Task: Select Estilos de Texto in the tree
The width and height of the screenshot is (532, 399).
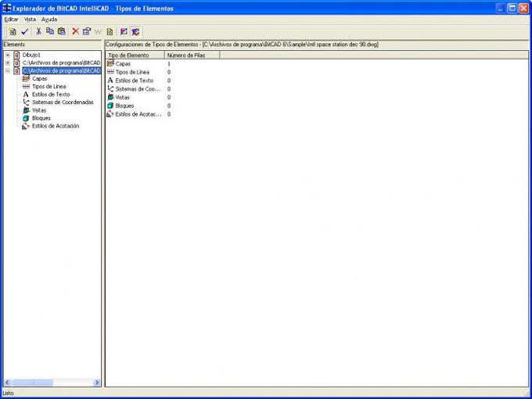Action: [x=51, y=95]
